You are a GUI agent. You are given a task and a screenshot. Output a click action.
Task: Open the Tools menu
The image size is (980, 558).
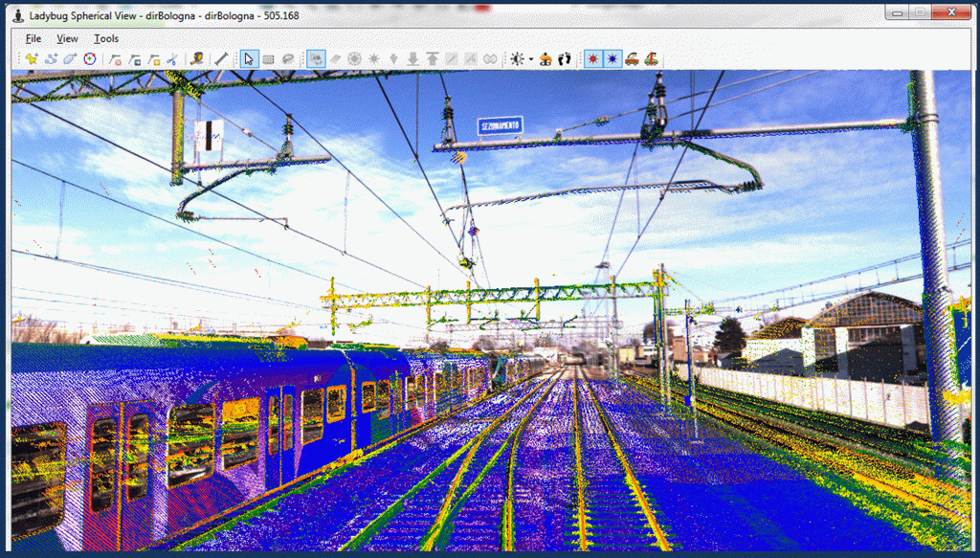click(x=106, y=38)
